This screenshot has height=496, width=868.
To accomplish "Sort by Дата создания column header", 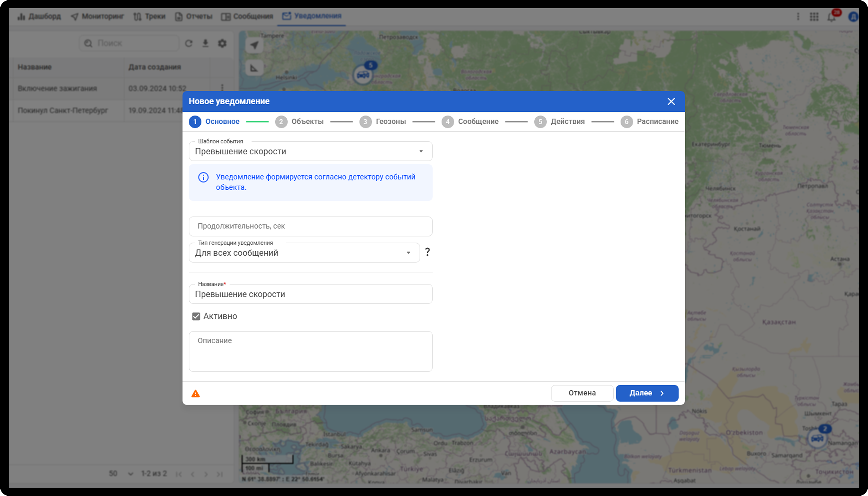I will pos(155,67).
